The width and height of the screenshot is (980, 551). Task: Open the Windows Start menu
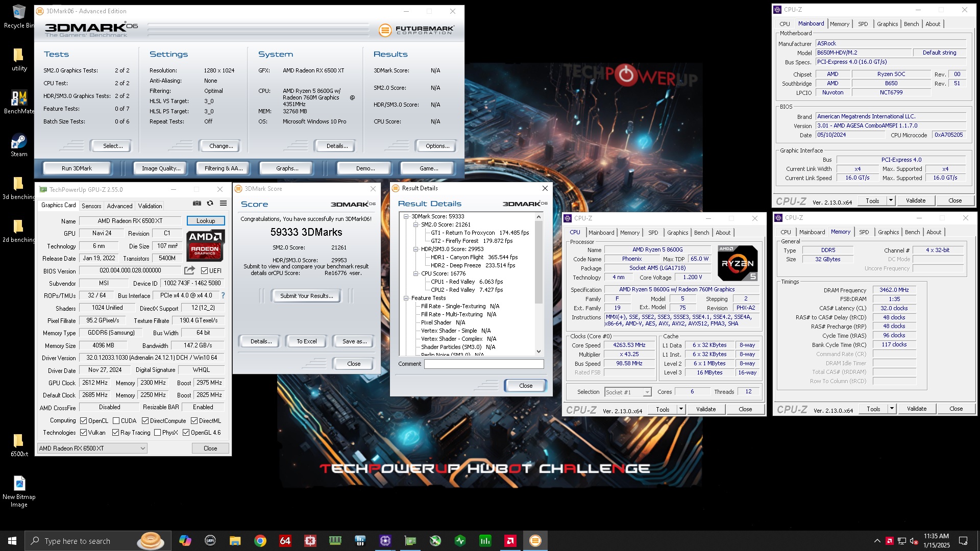(12, 541)
